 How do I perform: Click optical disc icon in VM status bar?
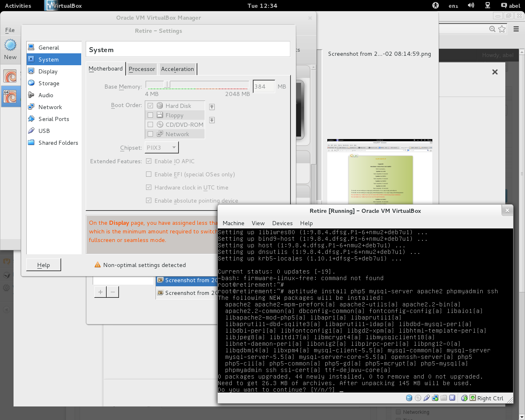tap(418, 398)
